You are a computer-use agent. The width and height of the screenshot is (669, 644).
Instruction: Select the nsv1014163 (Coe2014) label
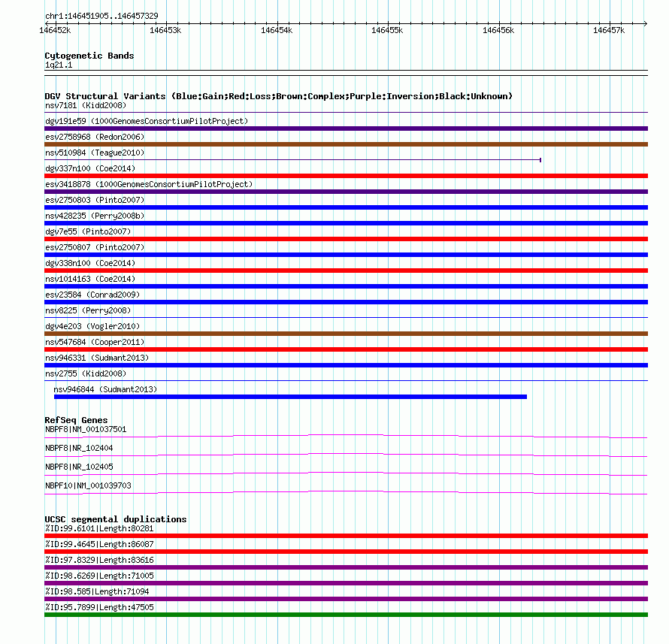pyautogui.click(x=90, y=279)
